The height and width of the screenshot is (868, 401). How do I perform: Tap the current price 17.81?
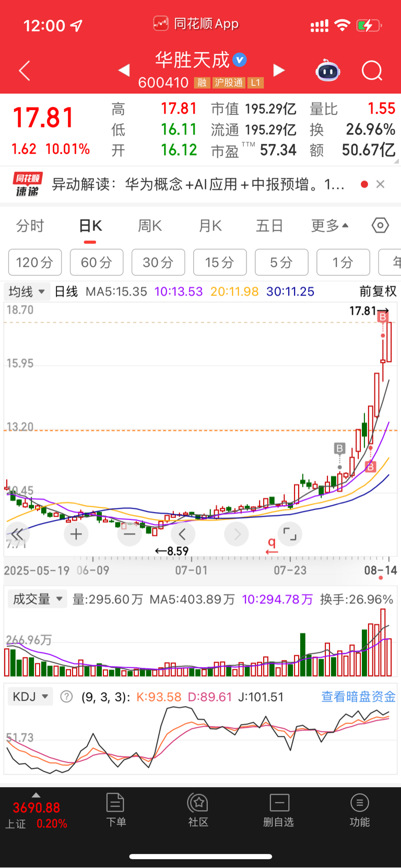(x=43, y=117)
